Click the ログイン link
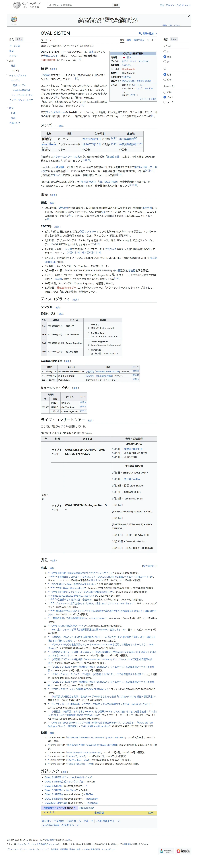The image size is (198, 868). 186,5
